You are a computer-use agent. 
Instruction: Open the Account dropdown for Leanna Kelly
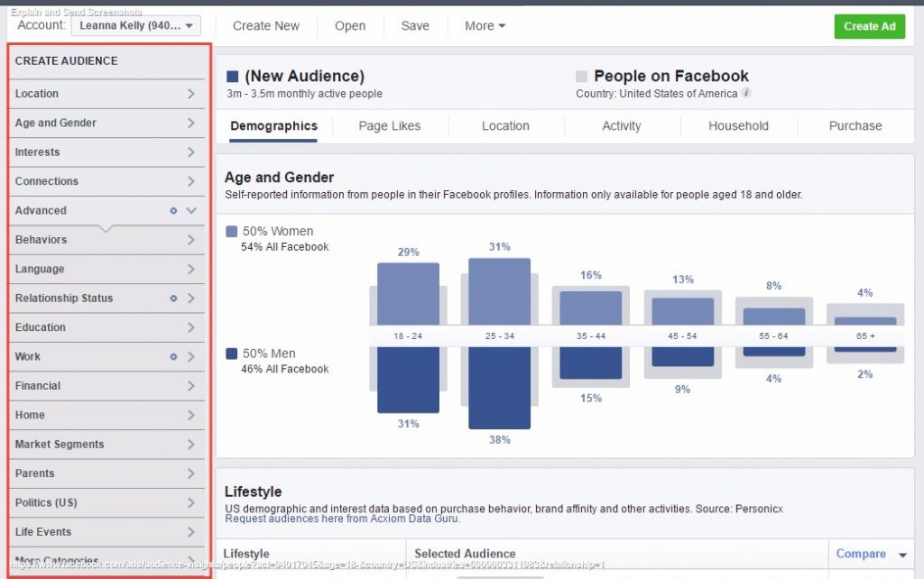tap(135, 25)
